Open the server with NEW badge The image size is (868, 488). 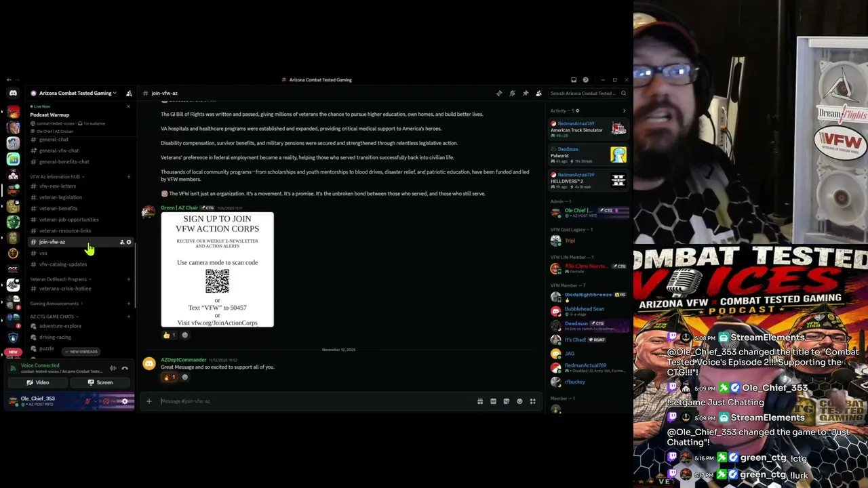pos(13,351)
